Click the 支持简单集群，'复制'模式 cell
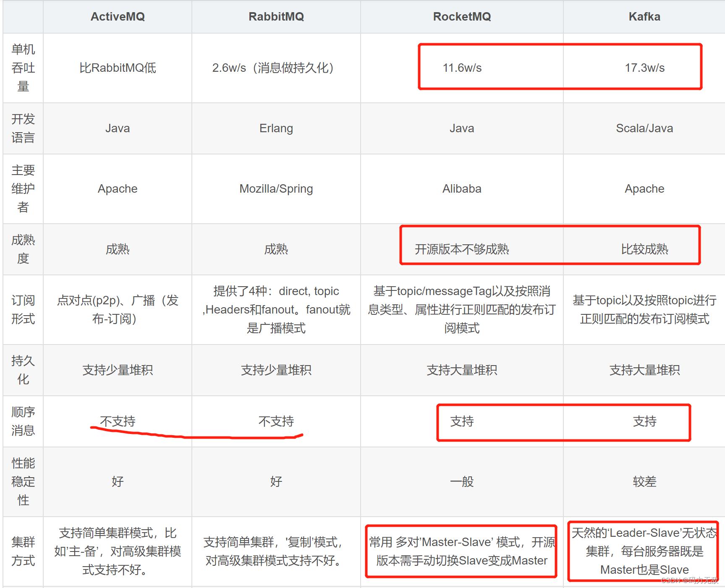Viewport: 725px width, 588px height. click(276, 551)
